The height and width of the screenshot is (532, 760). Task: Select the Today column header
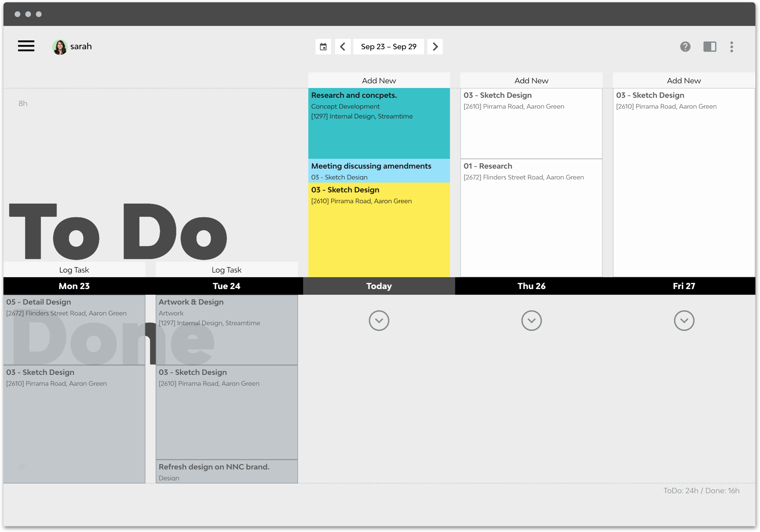pyautogui.click(x=379, y=286)
